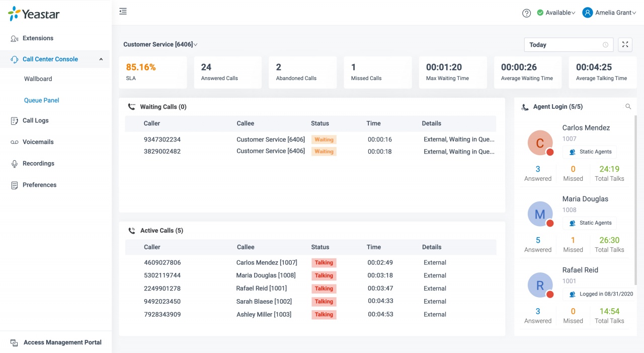The height and width of the screenshot is (353, 644).
Task: Click the Yeastar logo
Action: pos(34,14)
